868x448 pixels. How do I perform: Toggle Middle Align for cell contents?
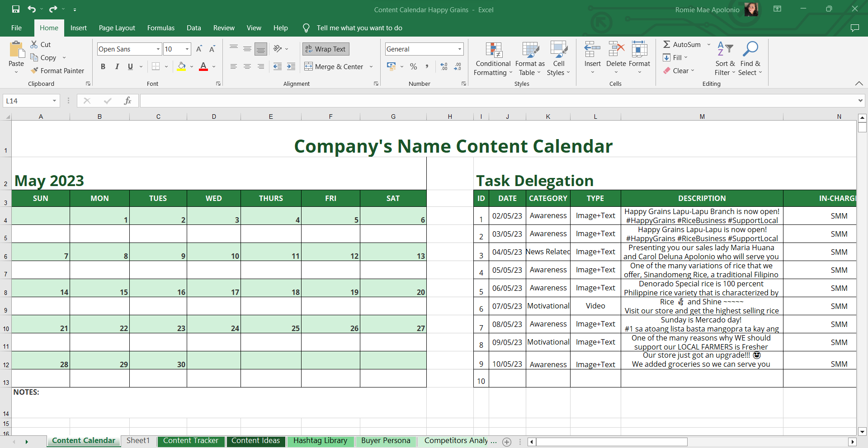pos(247,49)
